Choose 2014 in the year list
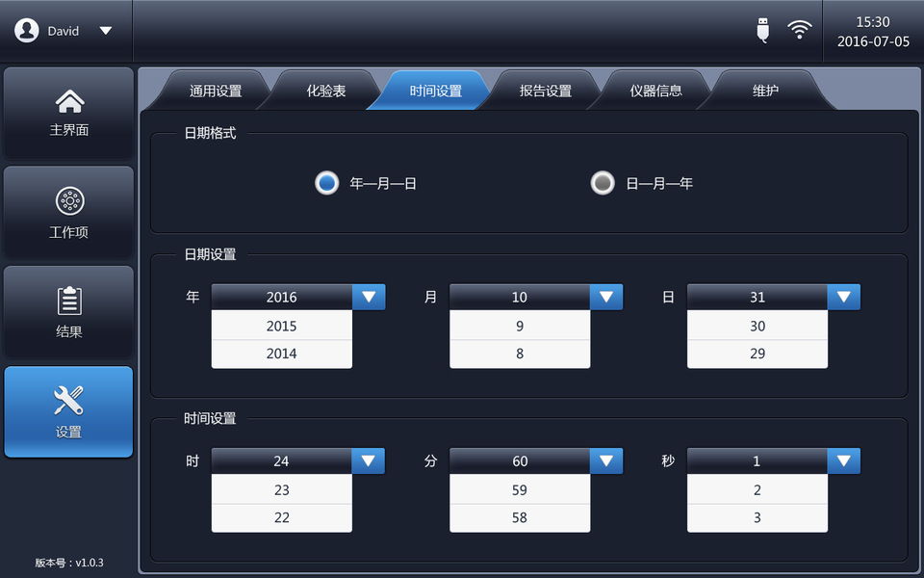 (282, 354)
